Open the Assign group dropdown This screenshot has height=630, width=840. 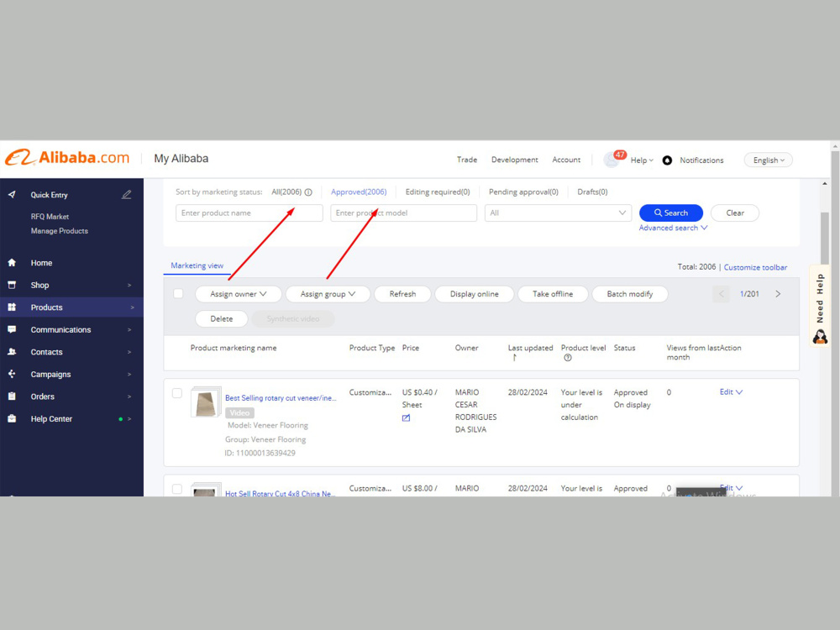328,293
